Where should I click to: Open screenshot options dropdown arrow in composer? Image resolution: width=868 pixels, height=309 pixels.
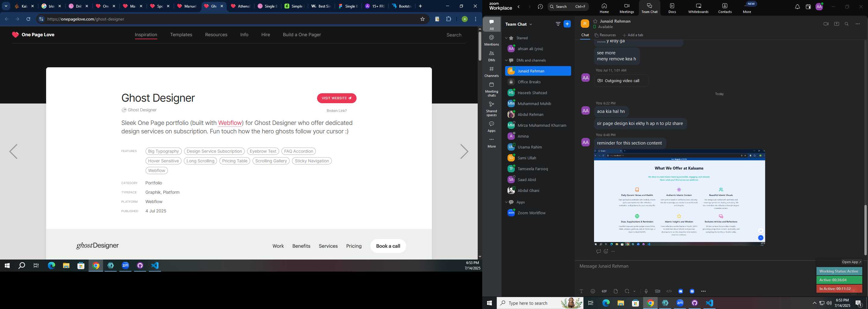pyautogui.click(x=634, y=291)
